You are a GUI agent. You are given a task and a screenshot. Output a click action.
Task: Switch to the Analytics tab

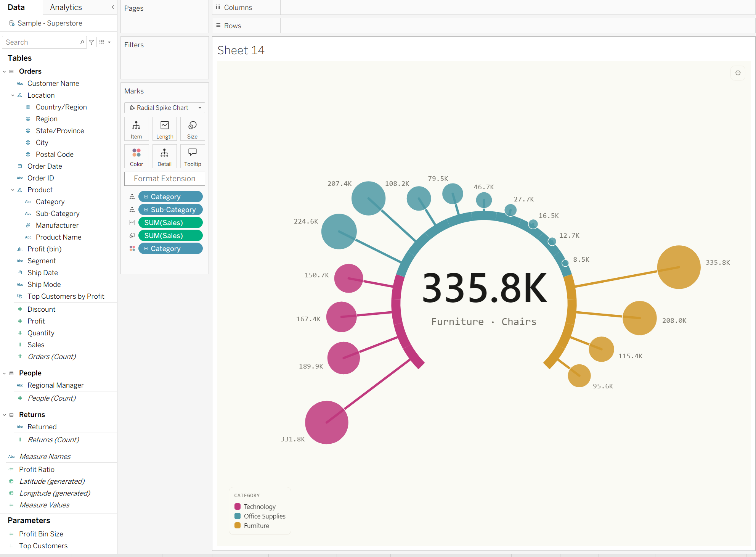click(x=66, y=7)
